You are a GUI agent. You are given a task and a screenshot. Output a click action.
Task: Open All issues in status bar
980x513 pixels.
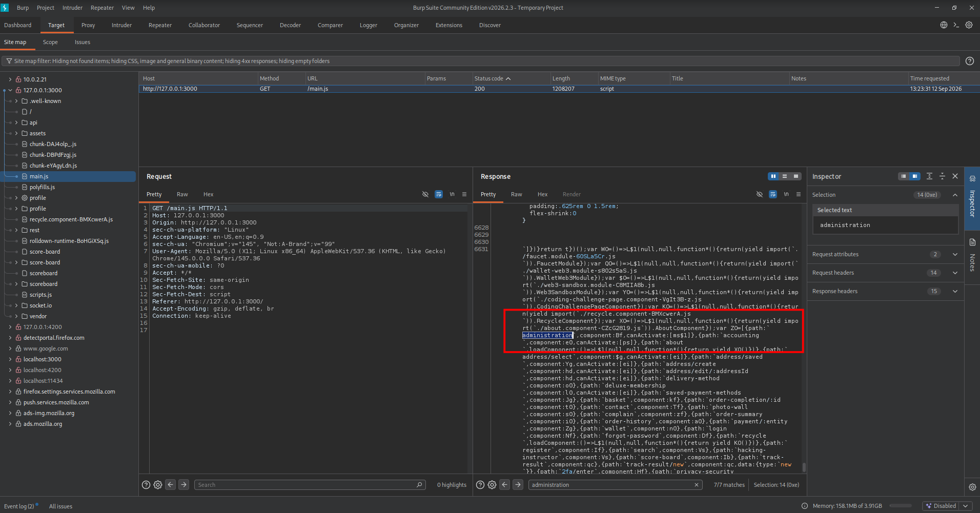point(60,506)
